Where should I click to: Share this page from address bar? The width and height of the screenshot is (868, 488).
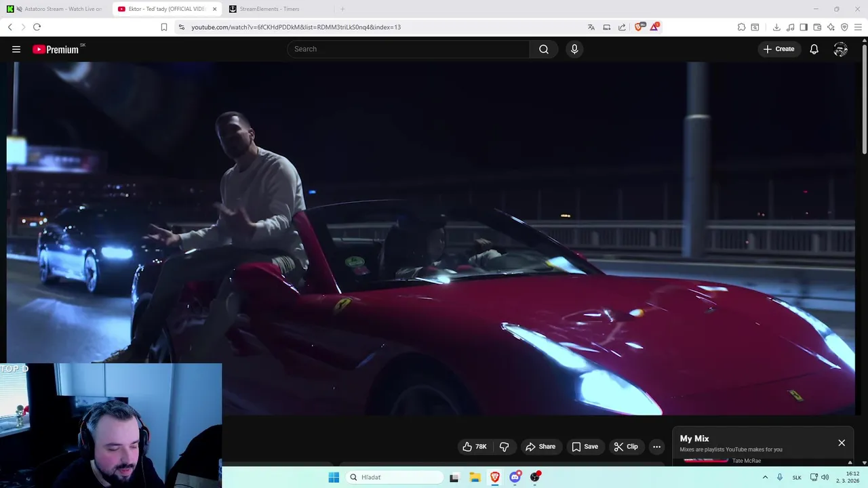point(622,27)
